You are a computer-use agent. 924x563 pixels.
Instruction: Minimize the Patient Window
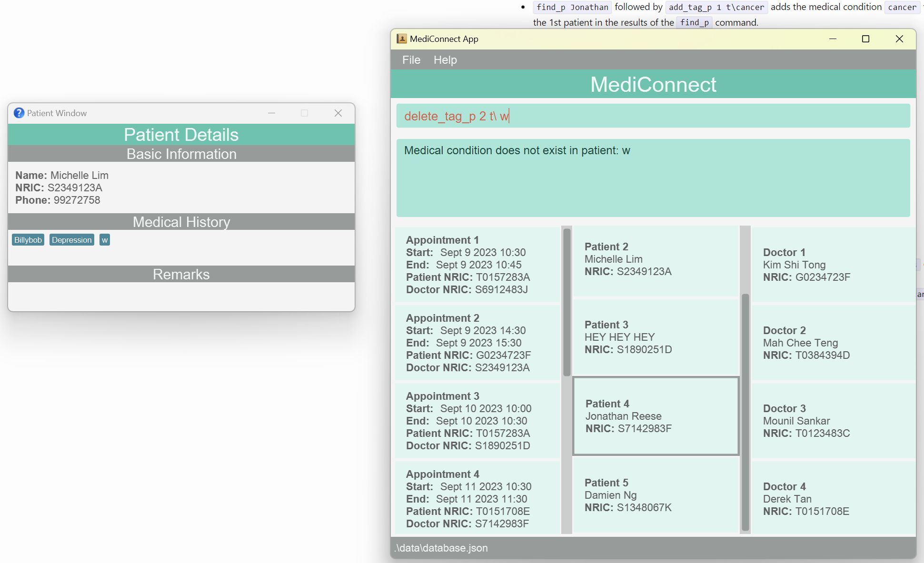[x=271, y=113]
